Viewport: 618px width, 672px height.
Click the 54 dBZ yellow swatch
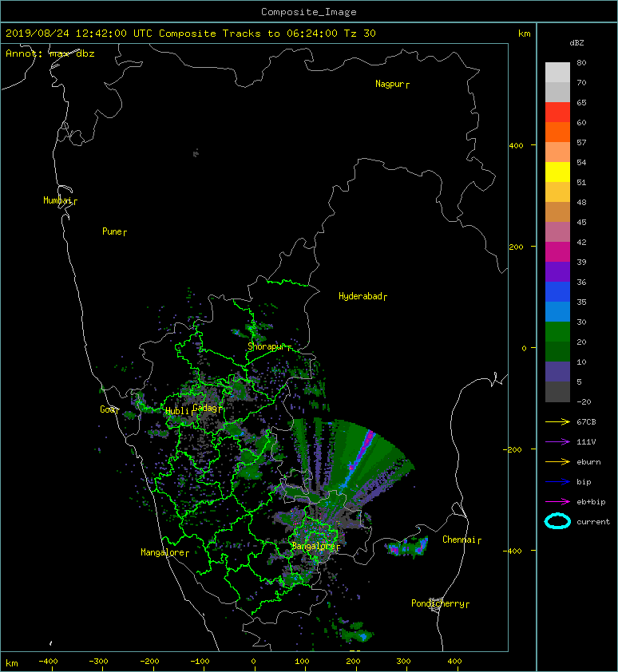point(557,172)
